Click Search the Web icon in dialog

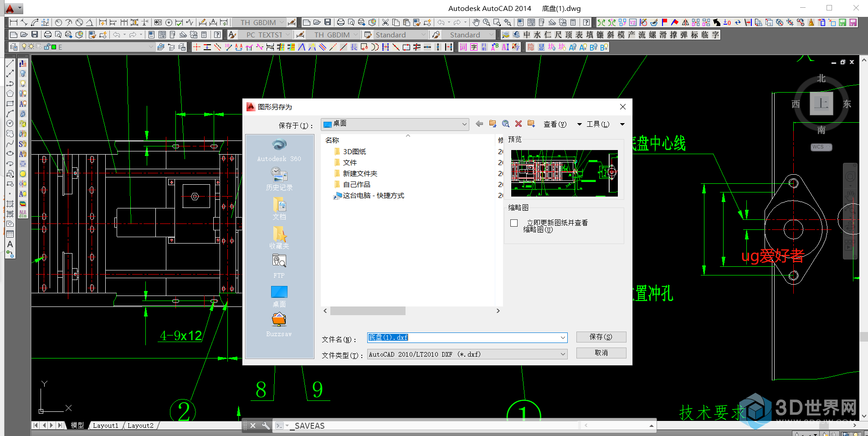point(506,124)
